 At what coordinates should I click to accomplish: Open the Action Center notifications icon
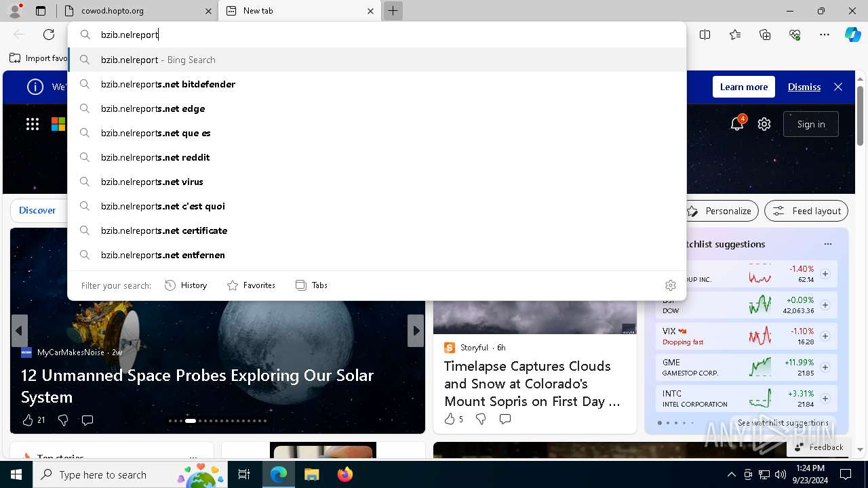tap(846, 474)
